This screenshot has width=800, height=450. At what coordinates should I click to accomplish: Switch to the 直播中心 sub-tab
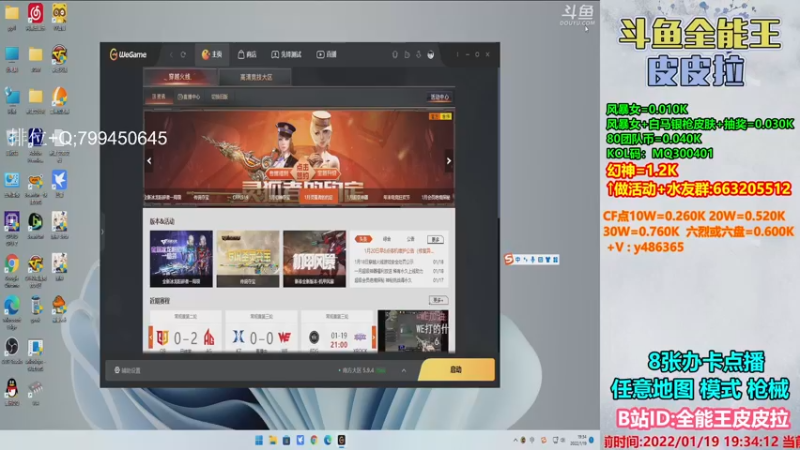point(189,96)
